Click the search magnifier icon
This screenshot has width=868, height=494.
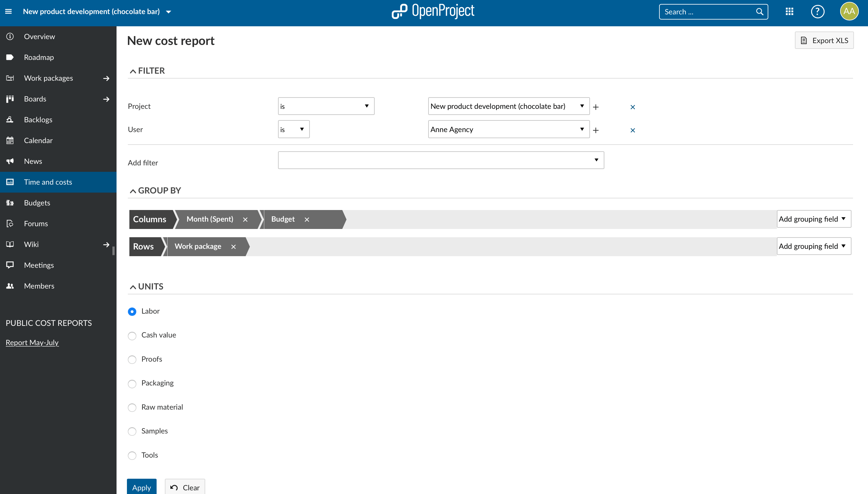(759, 12)
